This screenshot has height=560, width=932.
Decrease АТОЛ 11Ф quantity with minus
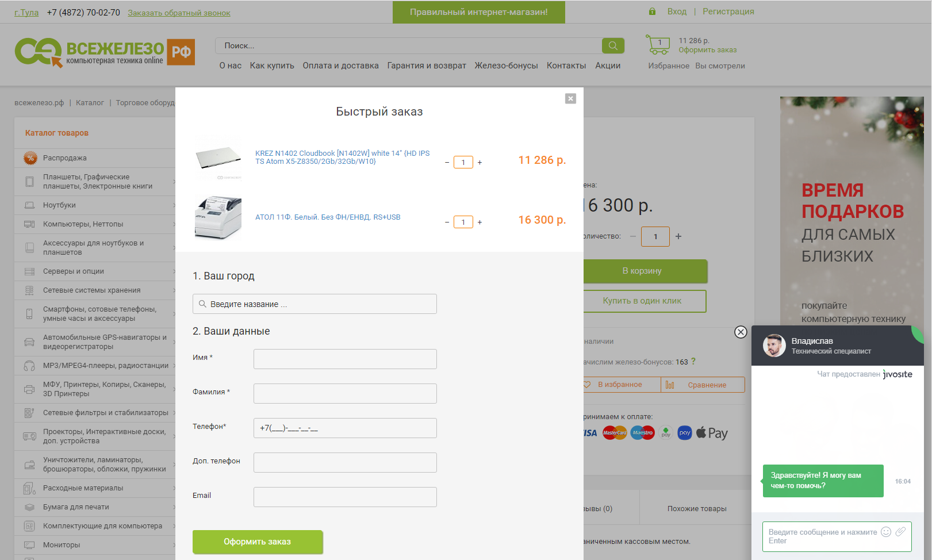[447, 223]
